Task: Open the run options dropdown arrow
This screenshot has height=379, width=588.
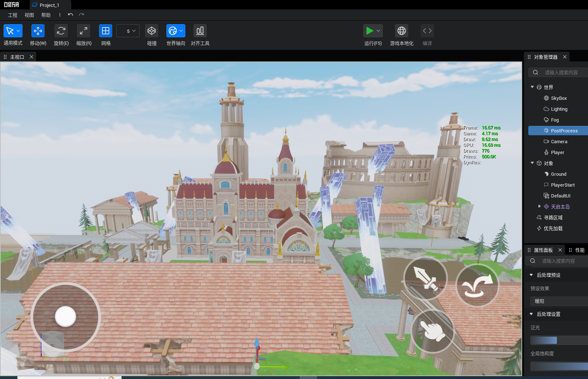Action: click(x=378, y=31)
